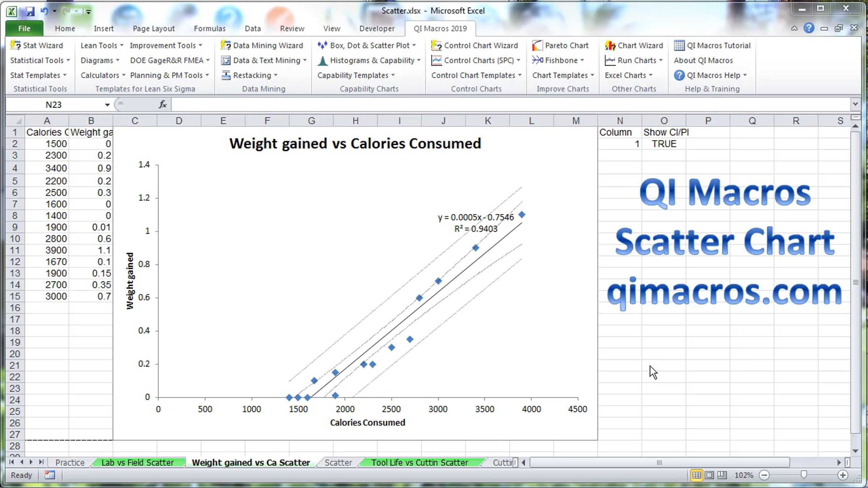Screen dimensions: 868x488
Task: Open the Formulas ribbon tab
Action: pyautogui.click(x=210, y=29)
